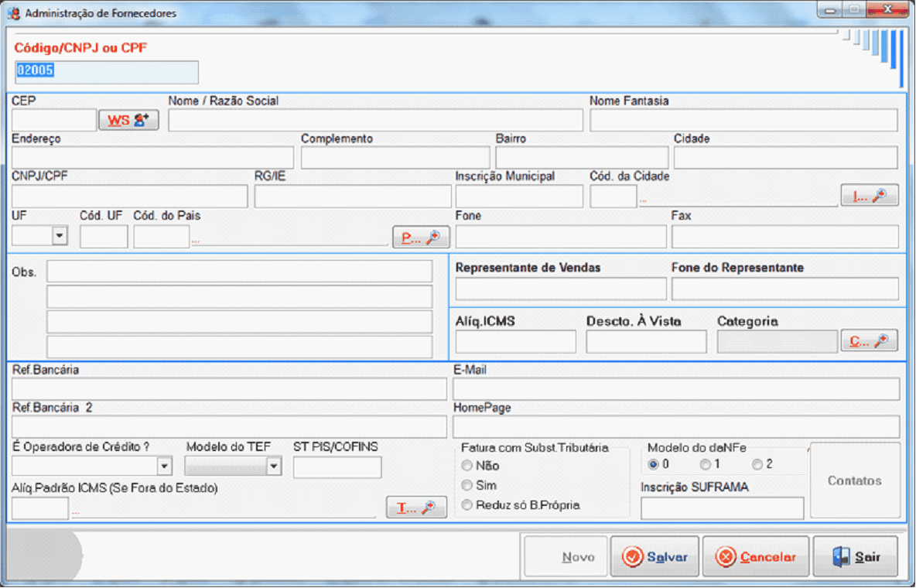
Task: Focus the E-Mail input field
Action: [676, 389]
